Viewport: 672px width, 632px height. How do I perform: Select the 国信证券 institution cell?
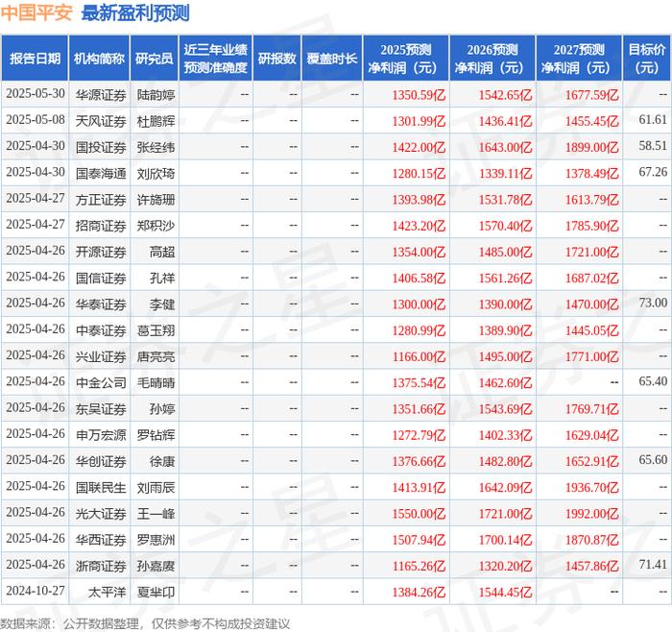pos(101,278)
